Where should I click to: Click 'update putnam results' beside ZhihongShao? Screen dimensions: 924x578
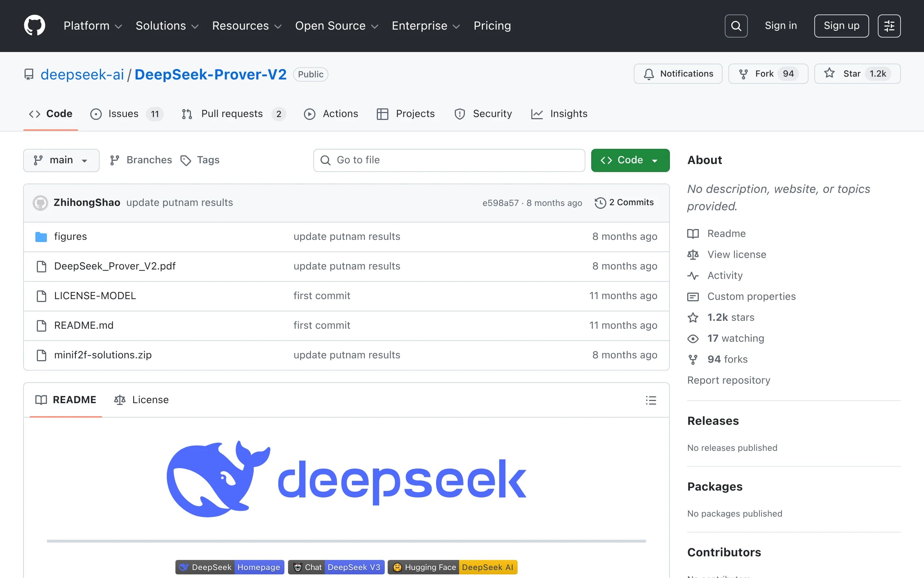179,203
